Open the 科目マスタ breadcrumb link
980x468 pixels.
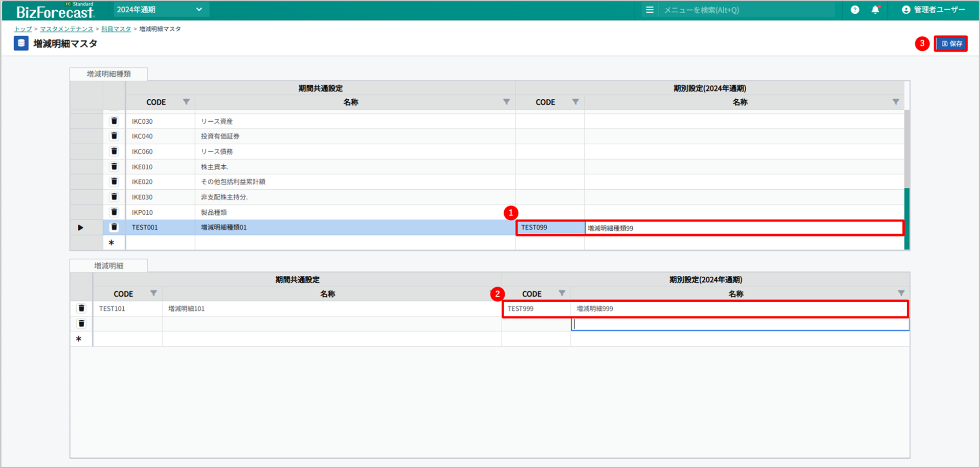coord(116,29)
